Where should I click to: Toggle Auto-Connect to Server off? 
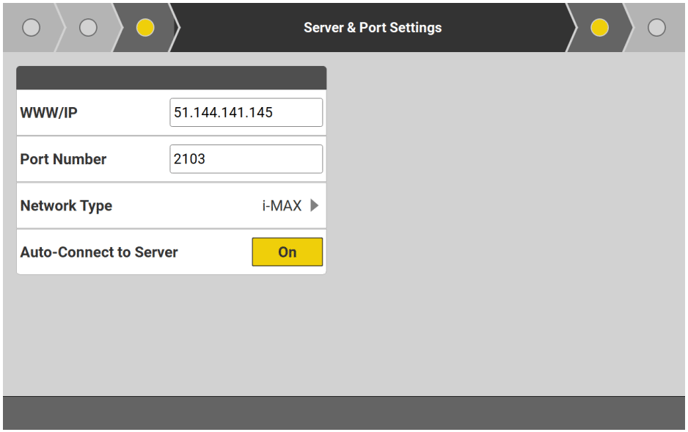click(x=287, y=252)
